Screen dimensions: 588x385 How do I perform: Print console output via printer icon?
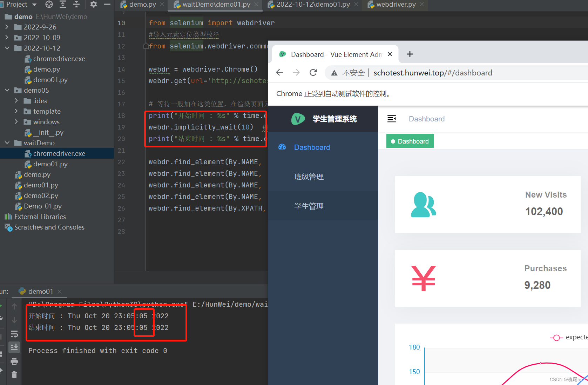14,361
